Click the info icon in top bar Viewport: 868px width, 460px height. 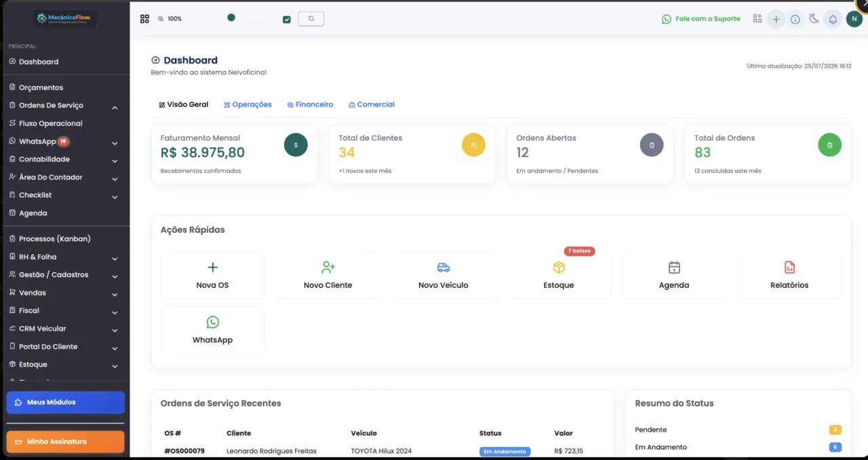pyautogui.click(x=795, y=19)
